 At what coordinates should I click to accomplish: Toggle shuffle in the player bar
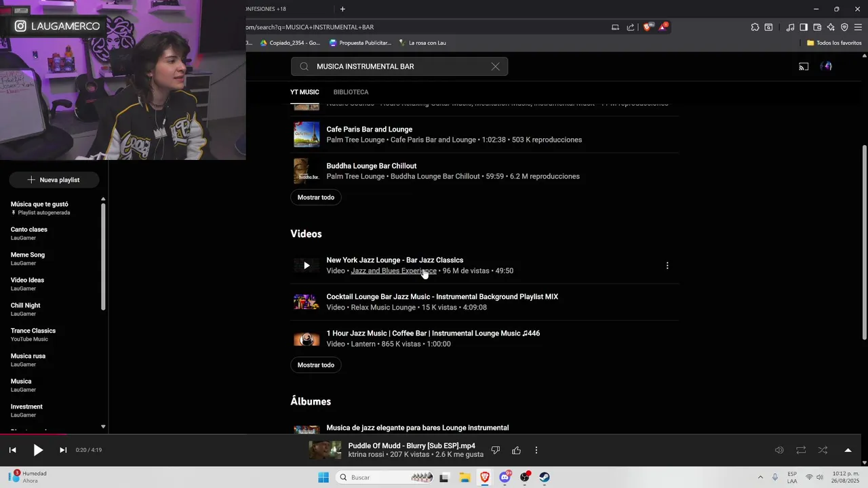point(823,450)
